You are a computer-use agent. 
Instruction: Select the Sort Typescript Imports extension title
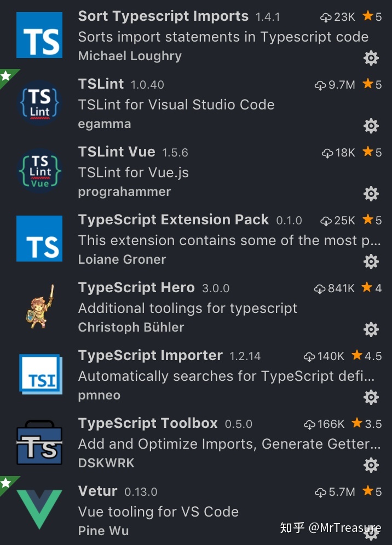click(x=163, y=16)
